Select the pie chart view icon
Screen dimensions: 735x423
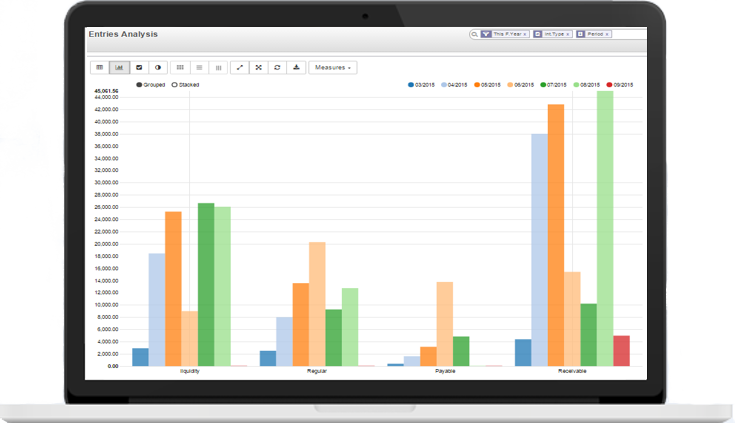[159, 67]
